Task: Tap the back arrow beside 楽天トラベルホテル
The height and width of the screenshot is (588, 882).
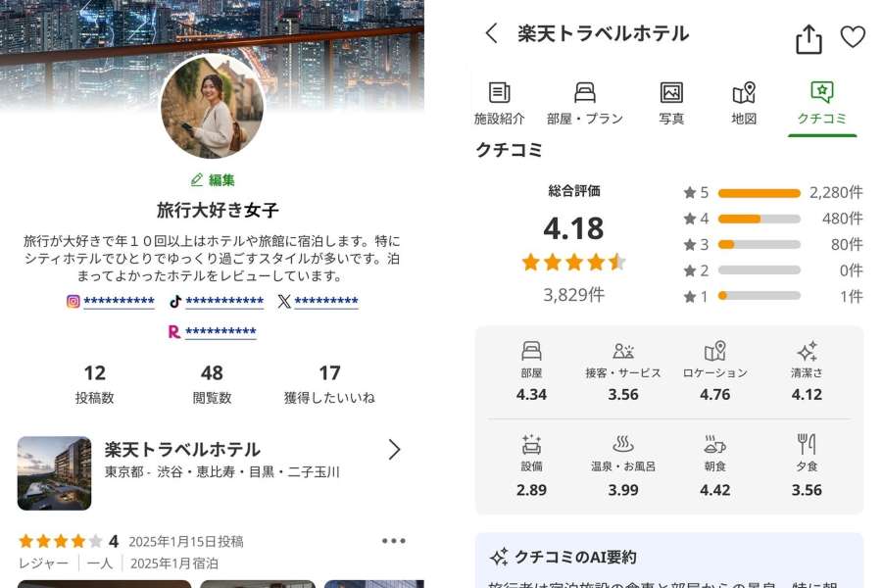Action: click(x=491, y=33)
